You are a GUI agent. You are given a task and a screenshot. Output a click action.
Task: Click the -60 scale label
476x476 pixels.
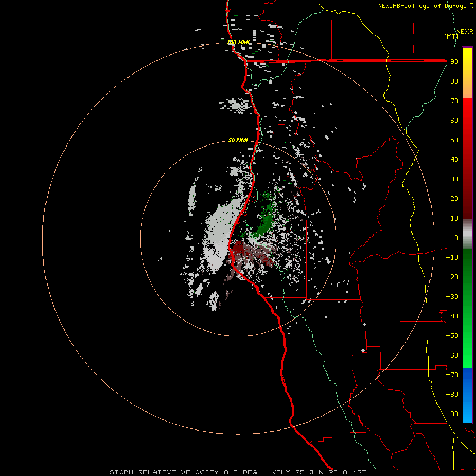(452, 355)
